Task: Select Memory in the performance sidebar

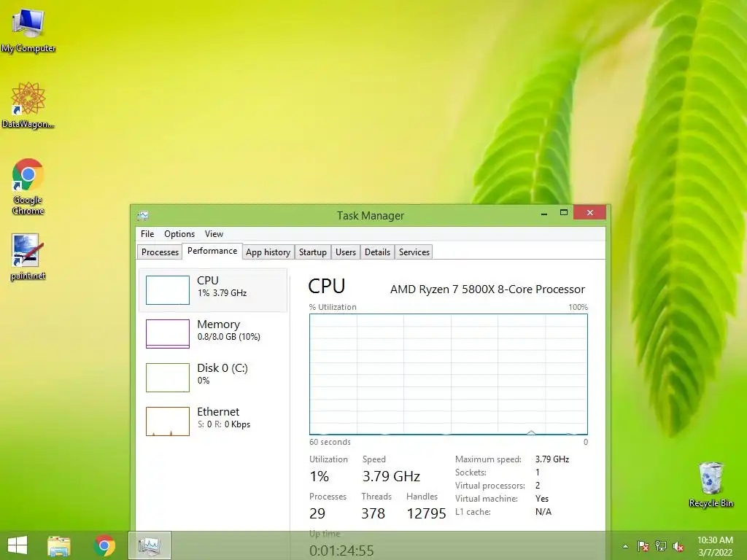Action: [214, 333]
